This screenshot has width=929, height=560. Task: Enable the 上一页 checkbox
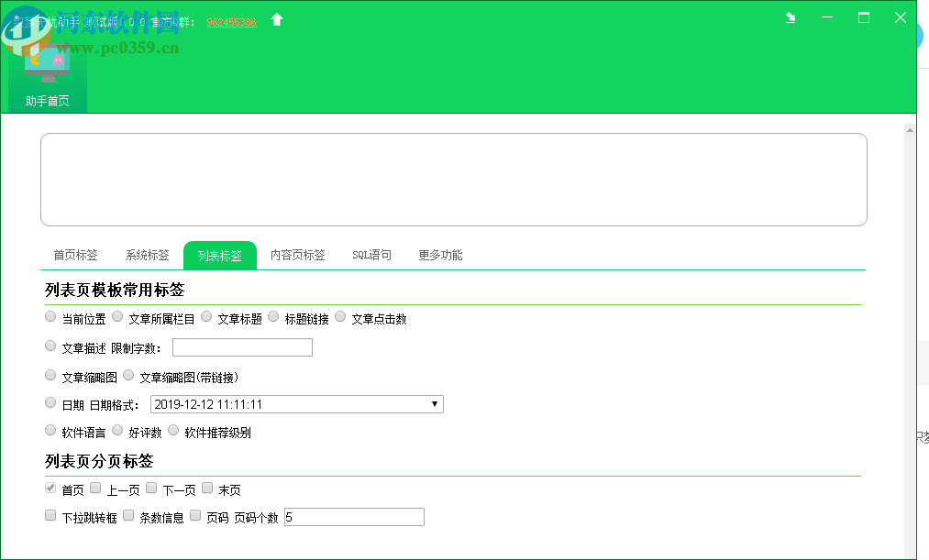[x=95, y=488]
